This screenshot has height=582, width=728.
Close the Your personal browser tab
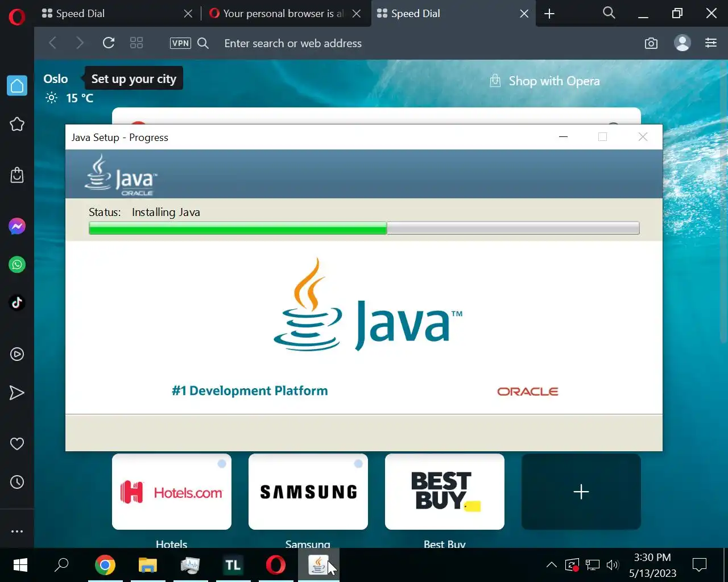[x=357, y=14]
